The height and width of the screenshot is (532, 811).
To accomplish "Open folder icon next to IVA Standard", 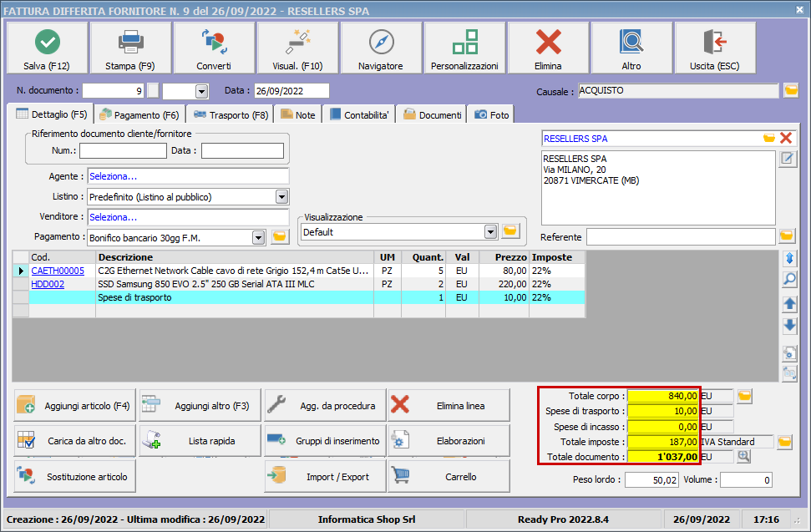I will click(x=784, y=442).
